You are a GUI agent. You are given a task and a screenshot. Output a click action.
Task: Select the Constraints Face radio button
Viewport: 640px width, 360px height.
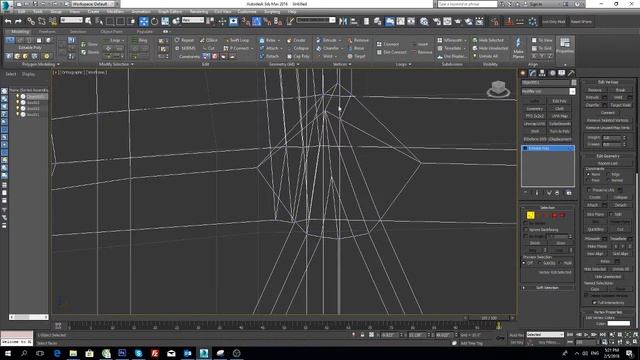pos(588,180)
